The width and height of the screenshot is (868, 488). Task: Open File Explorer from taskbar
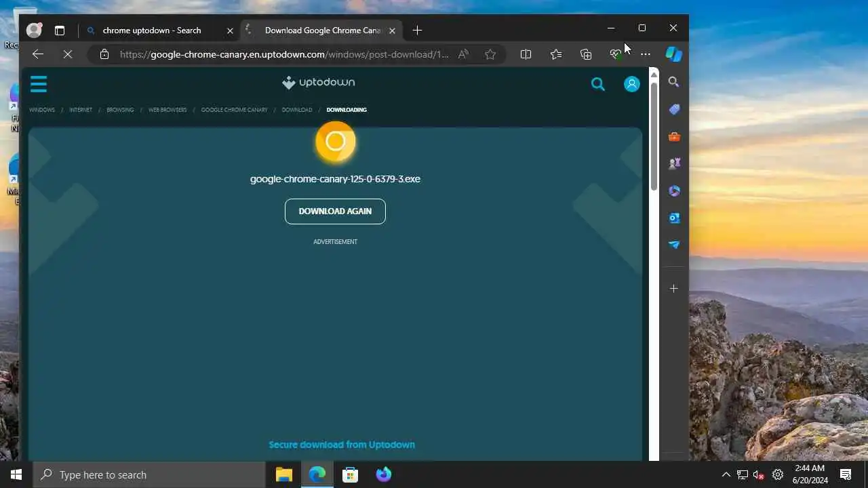click(283, 474)
